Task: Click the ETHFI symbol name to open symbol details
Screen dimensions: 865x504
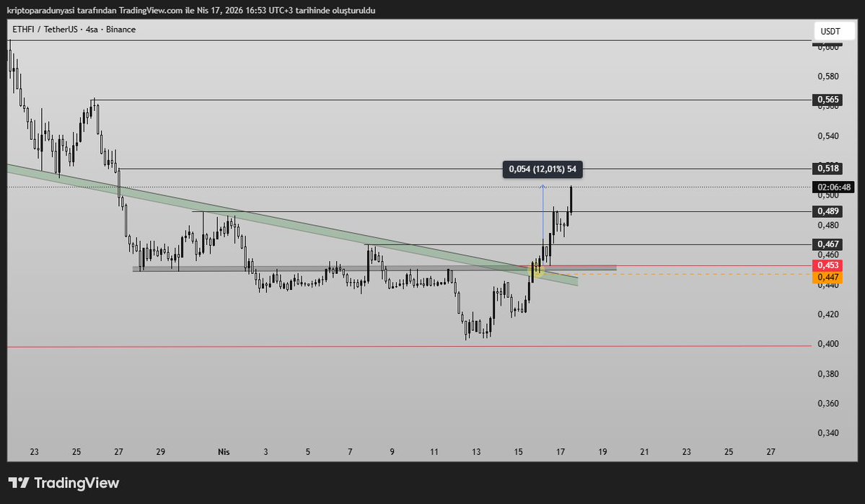Action: [x=23, y=30]
